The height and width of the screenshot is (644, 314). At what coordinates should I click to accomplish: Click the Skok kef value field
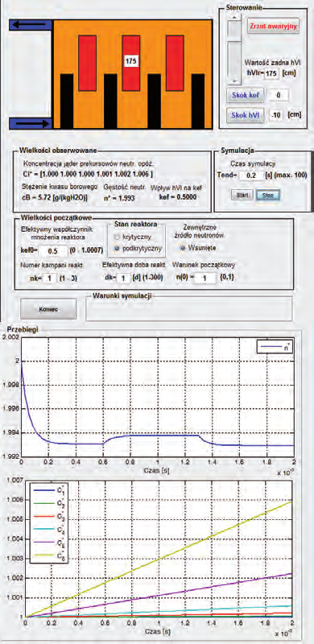(x=279, y=95)
